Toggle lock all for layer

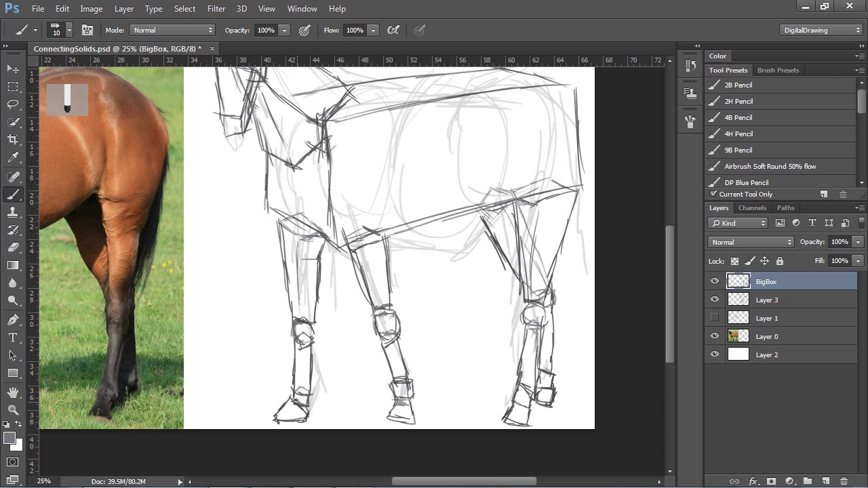tap(779, 261)
